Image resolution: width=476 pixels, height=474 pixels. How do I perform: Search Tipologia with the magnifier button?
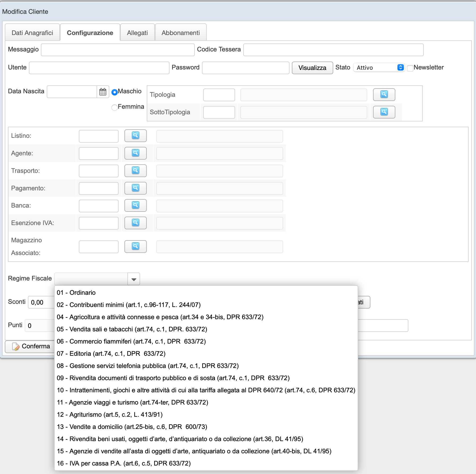tap(384, 94)
